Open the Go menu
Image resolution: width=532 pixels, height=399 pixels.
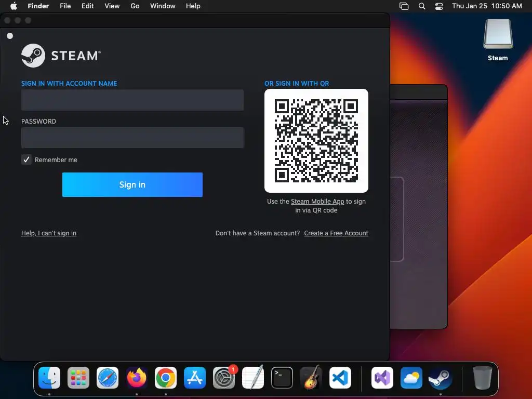(135, 6)
